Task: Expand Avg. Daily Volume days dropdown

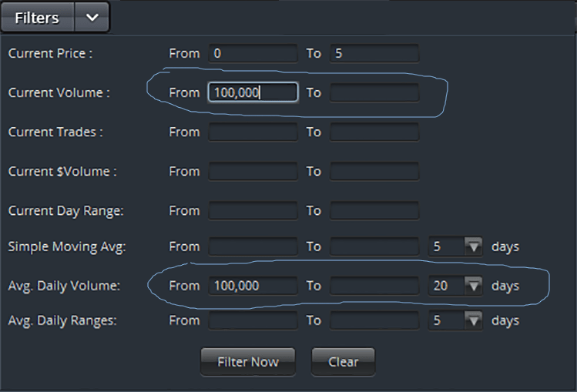Action: 474,286
